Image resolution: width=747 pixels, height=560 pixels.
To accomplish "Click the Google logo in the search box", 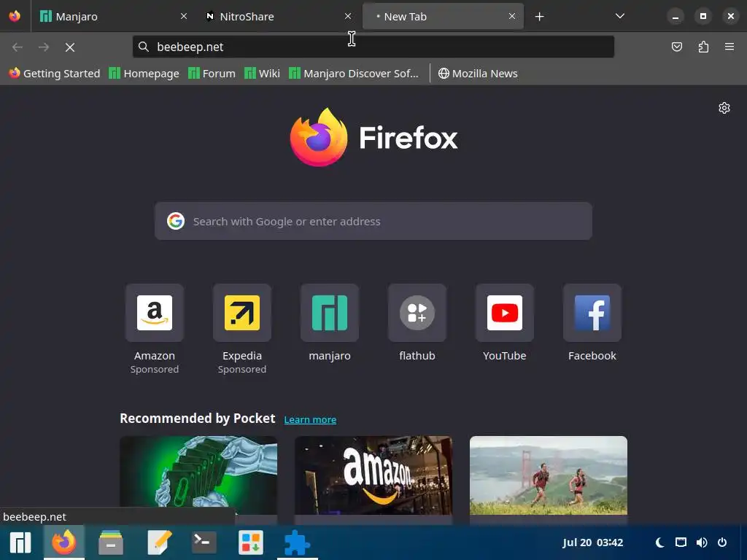I will tap(176, 221).
